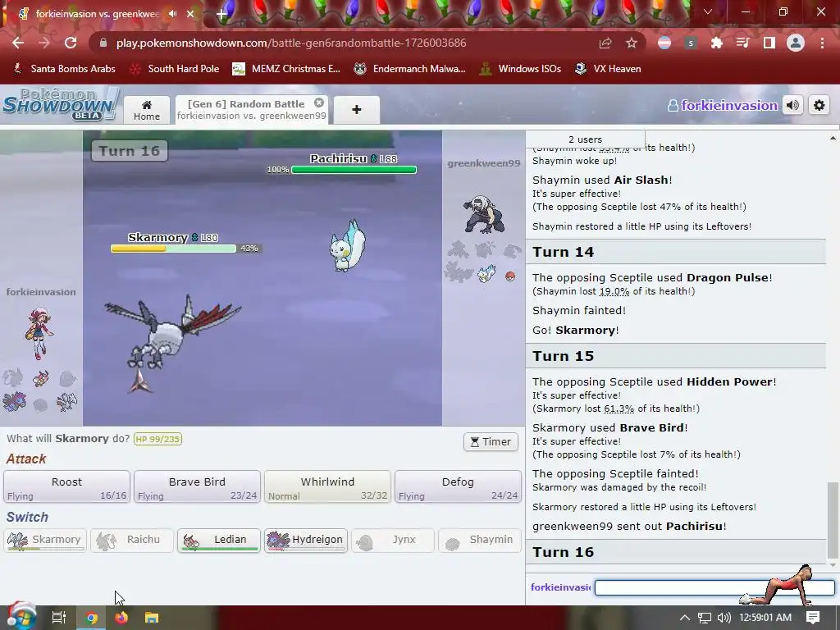
Task: Show hidden system tray icons
Action: coord(685,618)
